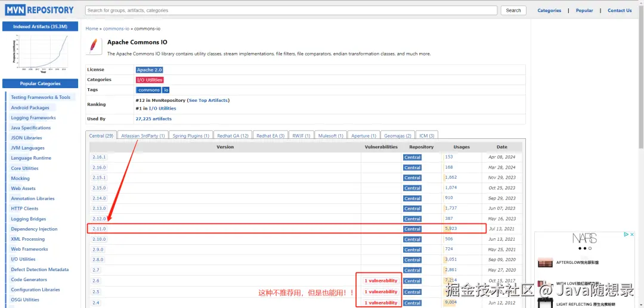This screenshot has width=644, height=308.
Task: Click Central badge in the 2.16.1 row
Action: pos(412,157)
